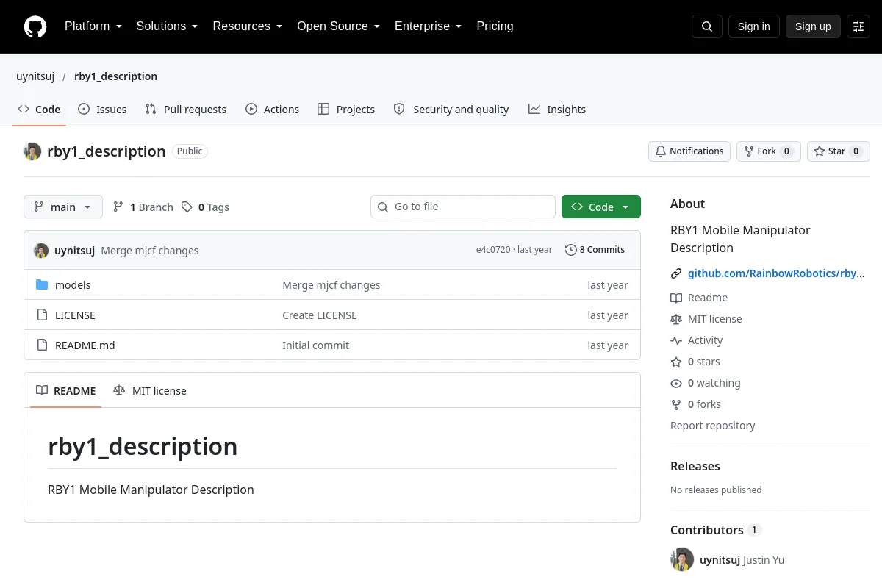
Task: Star the repository with Star button
Action: [839, 151]
